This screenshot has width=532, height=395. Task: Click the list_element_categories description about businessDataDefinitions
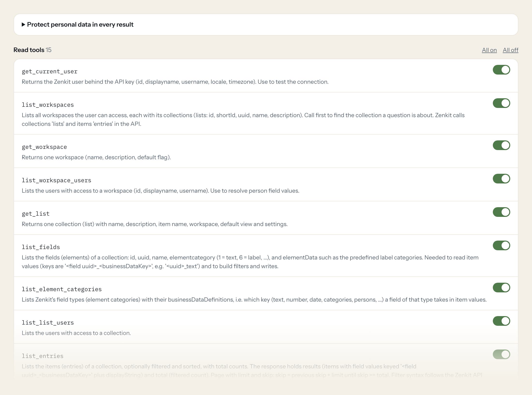tap(254, 300)
